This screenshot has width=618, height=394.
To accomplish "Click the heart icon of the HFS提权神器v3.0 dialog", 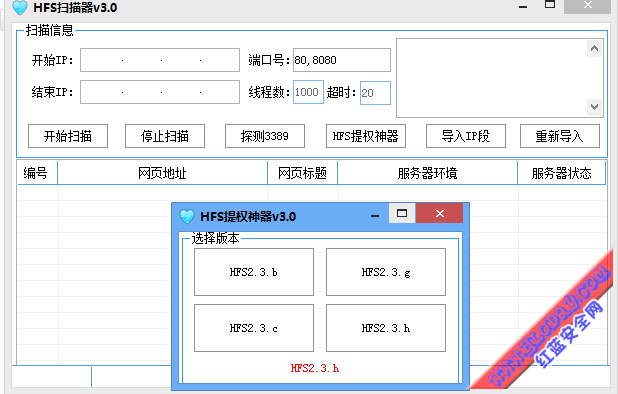I will click(x=187, y=216).
